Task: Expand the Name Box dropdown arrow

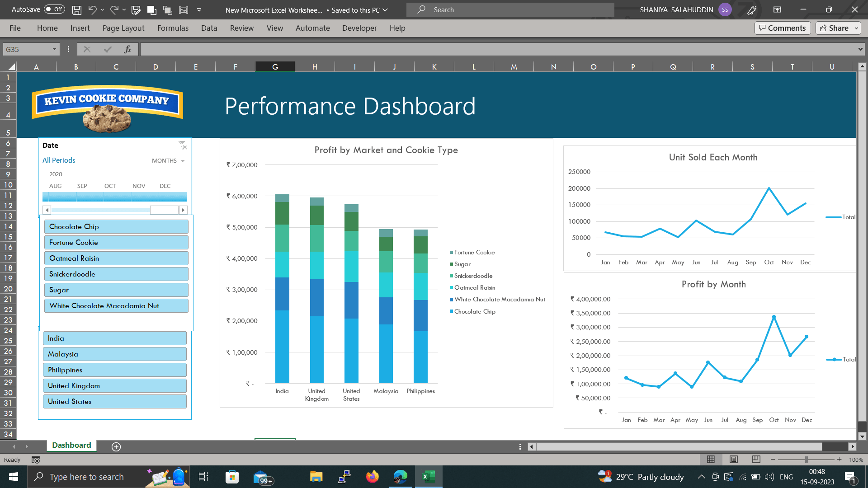Action: 54,49
